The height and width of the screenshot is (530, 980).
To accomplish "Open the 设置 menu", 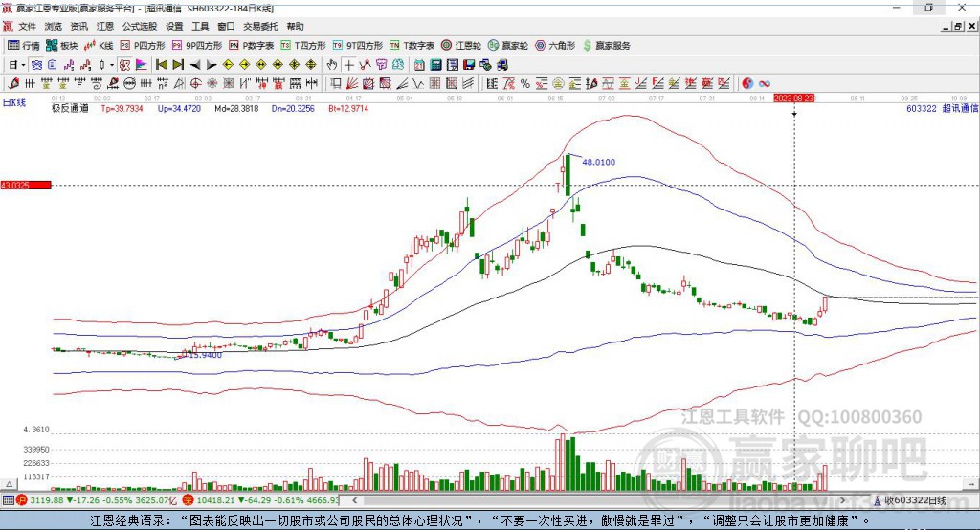I will [x=174, y=26].
